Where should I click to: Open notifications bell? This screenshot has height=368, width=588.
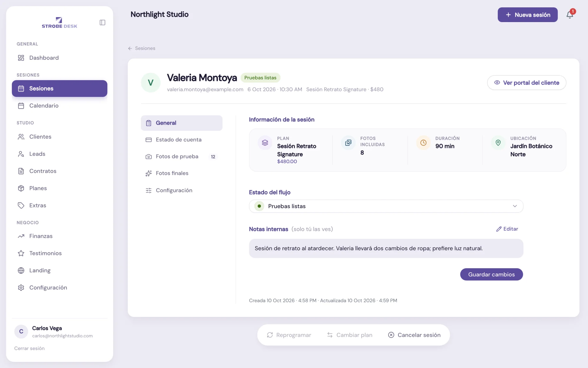[570, 15]
